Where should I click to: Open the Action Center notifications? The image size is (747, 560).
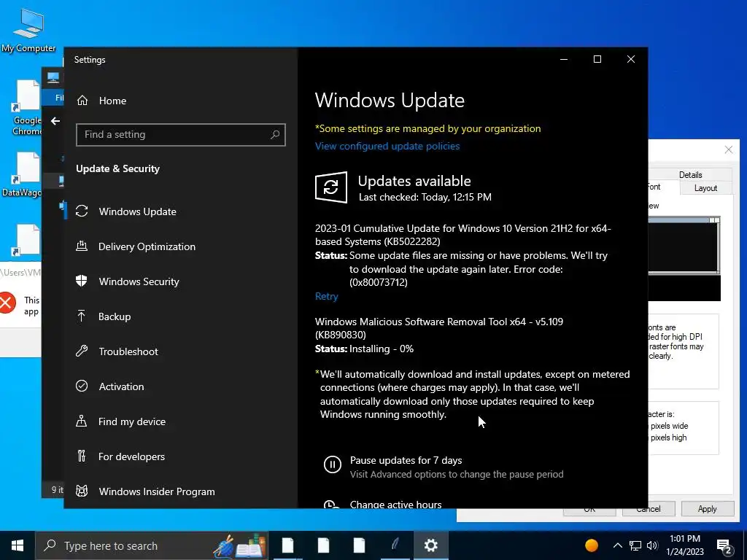click(724, 547)
